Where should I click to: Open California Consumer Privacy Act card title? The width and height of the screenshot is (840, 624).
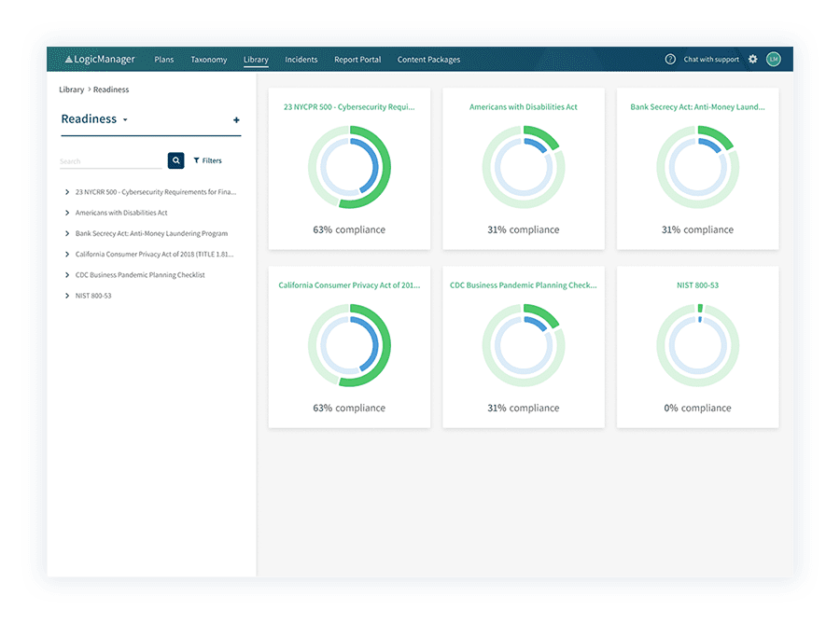349,285
